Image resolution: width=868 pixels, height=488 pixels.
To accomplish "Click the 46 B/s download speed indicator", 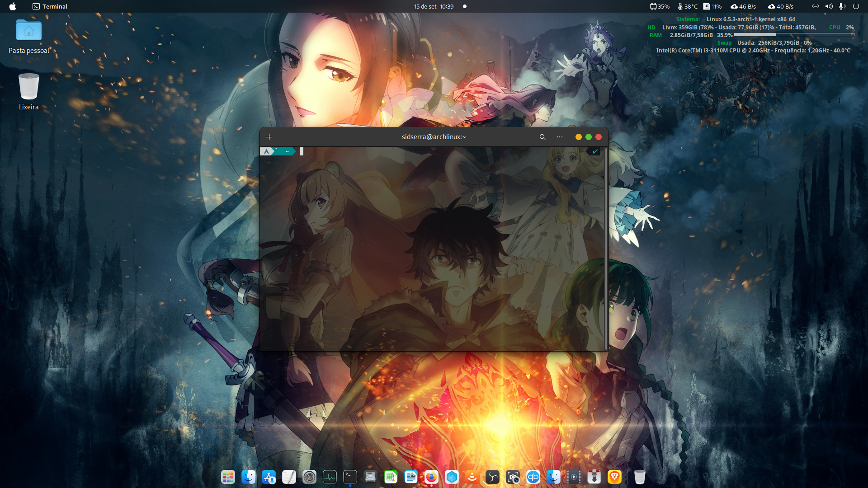I will pos(743,6).
